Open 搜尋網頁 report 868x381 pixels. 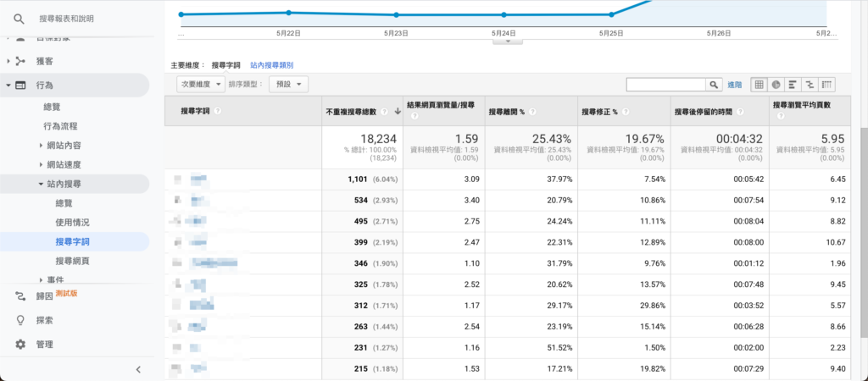click(73, 261)
